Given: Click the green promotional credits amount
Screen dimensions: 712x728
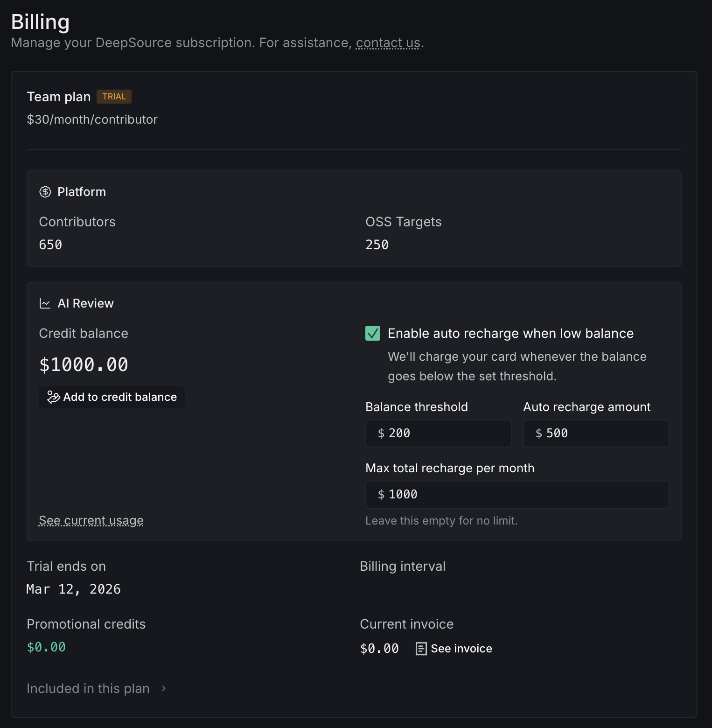Looking at the screenshot, I should pos(46,647).
